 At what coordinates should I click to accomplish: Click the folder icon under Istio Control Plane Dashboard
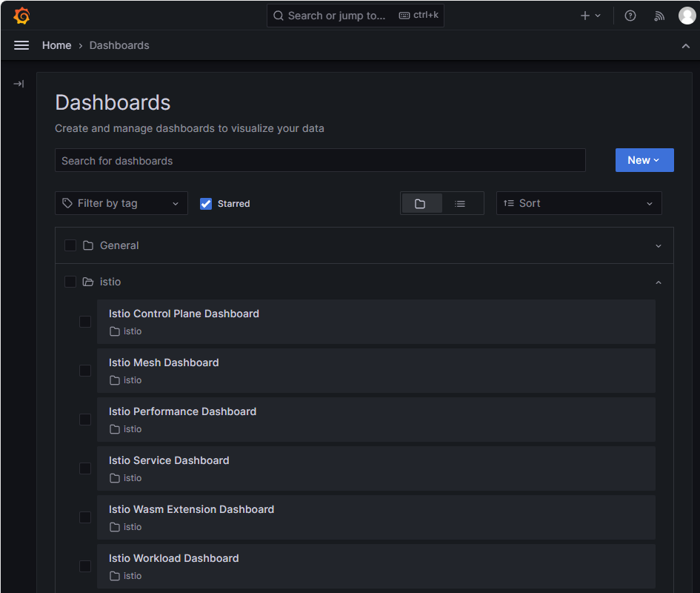pos(115,331)
